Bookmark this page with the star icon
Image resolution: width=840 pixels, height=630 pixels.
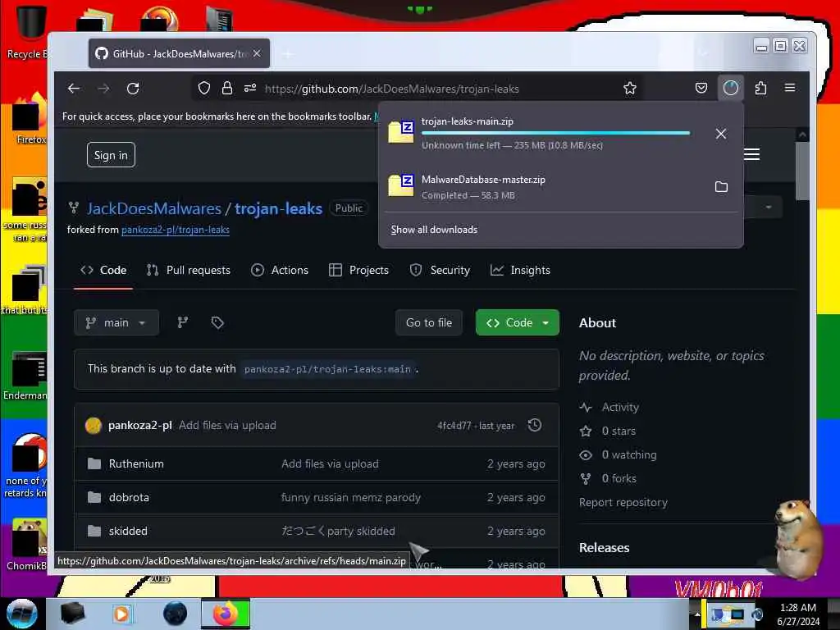630,89
